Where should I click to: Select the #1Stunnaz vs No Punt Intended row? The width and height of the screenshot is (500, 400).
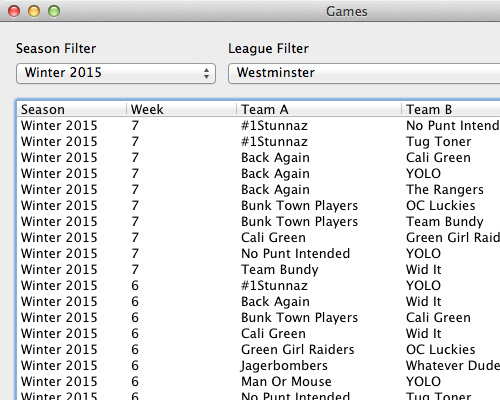259,126
